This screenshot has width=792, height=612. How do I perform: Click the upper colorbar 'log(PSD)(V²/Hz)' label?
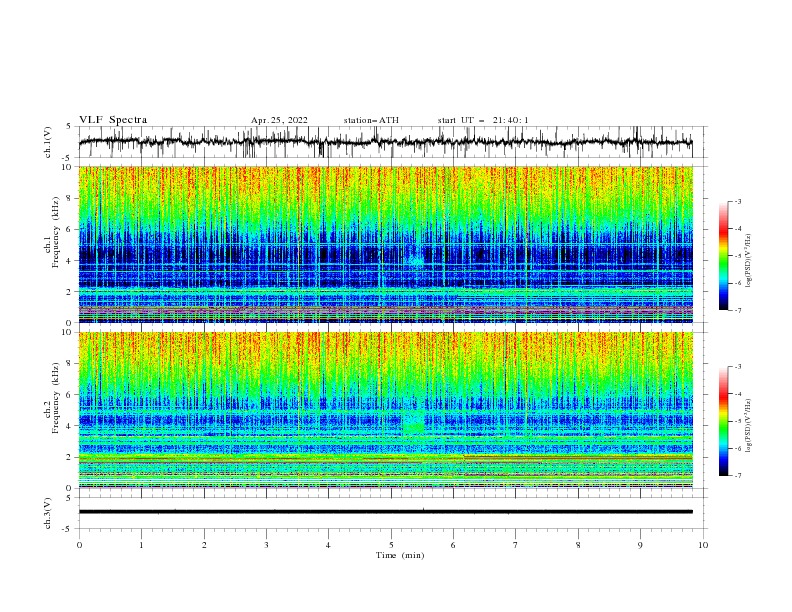coord(748,261)
